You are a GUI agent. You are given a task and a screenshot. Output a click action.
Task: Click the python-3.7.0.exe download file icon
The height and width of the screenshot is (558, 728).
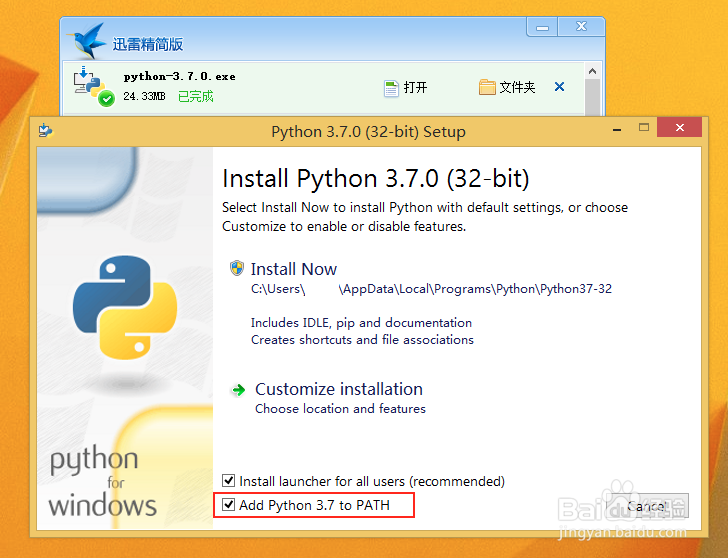click(93, 87)
